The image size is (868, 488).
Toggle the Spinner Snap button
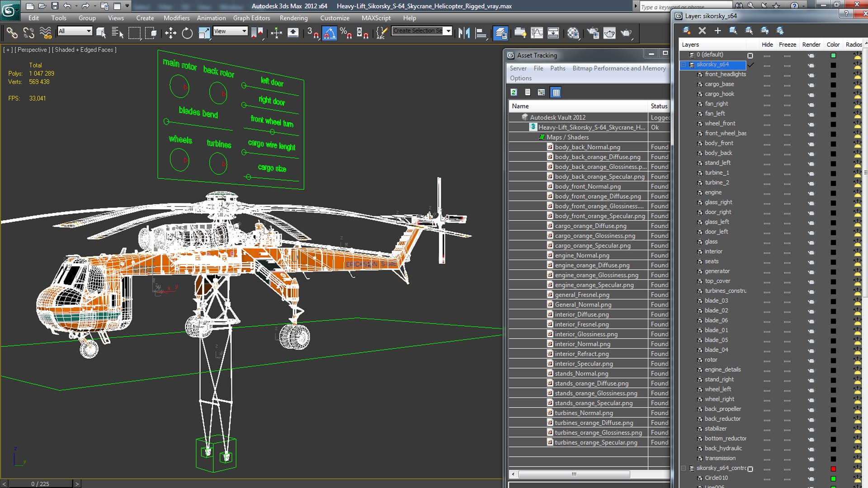363,33
